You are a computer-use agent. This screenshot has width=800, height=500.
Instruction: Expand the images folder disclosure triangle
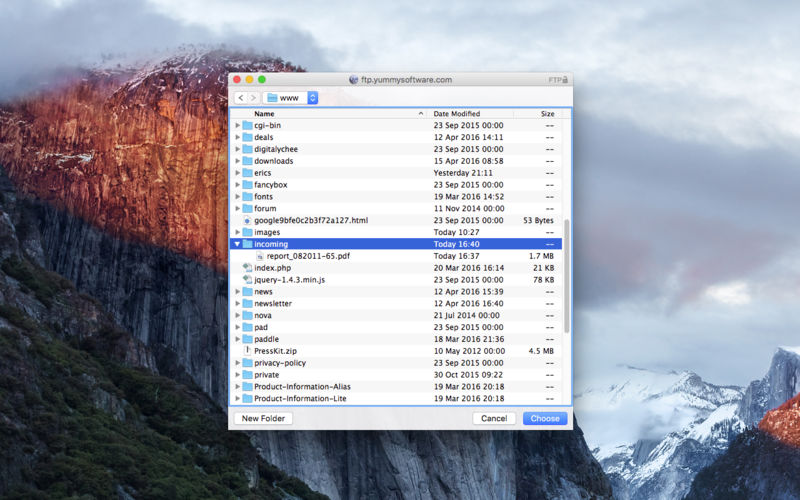pyautogui.click(x=237, y=232)
